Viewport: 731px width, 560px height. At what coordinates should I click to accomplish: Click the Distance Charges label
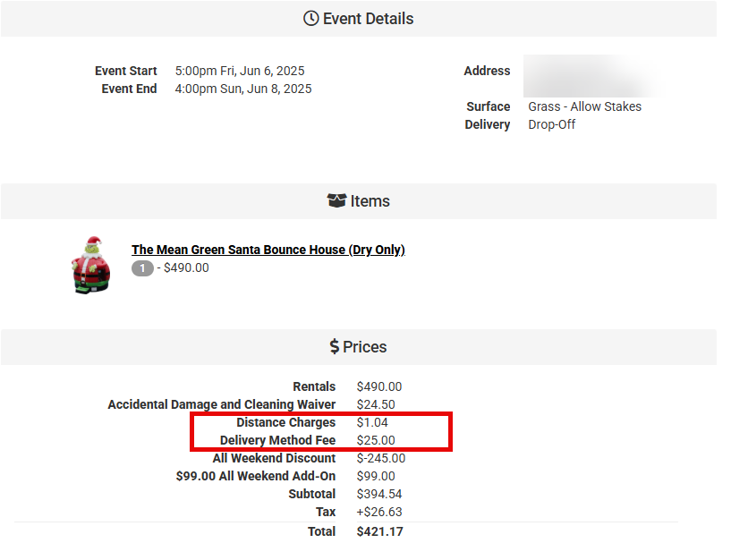click(x=285, y=422)
